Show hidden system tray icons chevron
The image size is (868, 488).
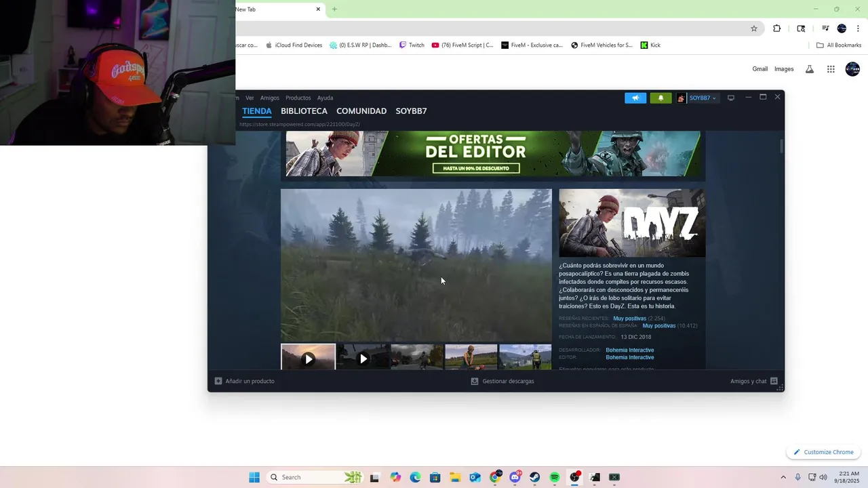(x=783, y=477)
